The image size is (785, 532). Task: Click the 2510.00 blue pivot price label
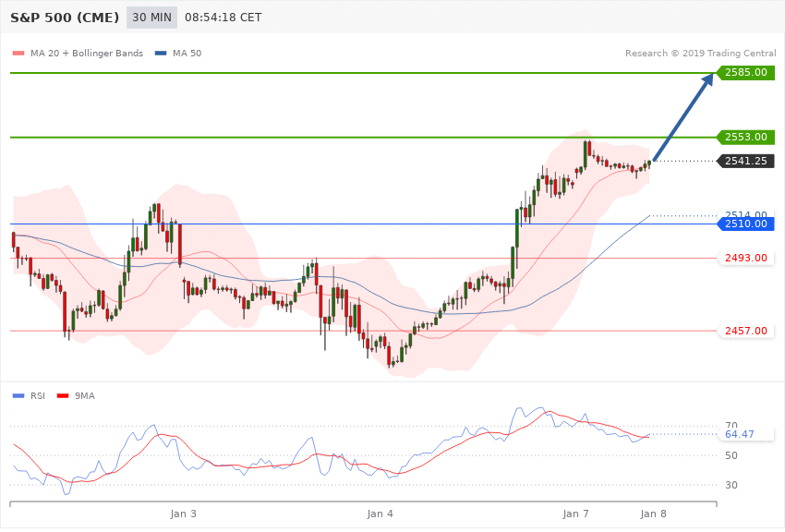(746, 224)
